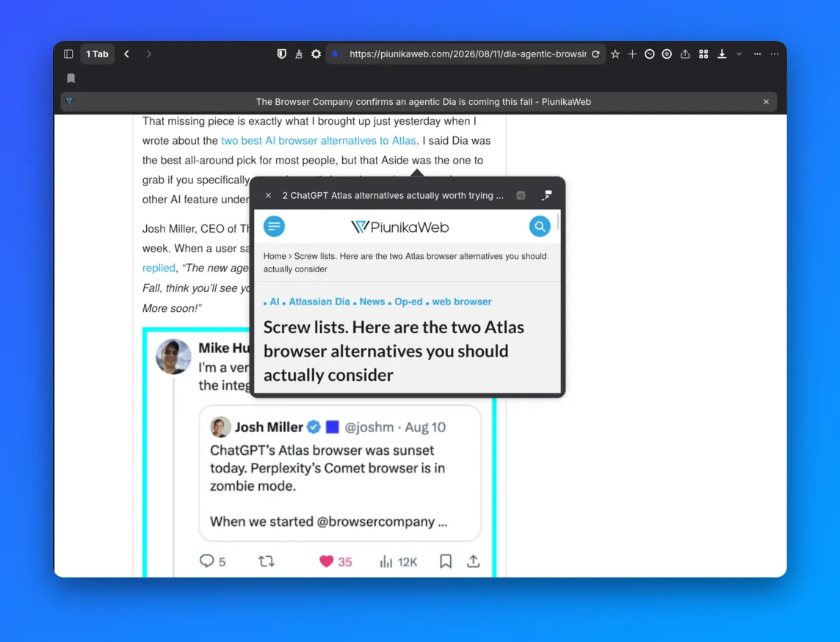The width and height of the screenshot is (840, 642).
Task: Click Josh Miller's avatar in quoted tweet
Action: [220, 427]
